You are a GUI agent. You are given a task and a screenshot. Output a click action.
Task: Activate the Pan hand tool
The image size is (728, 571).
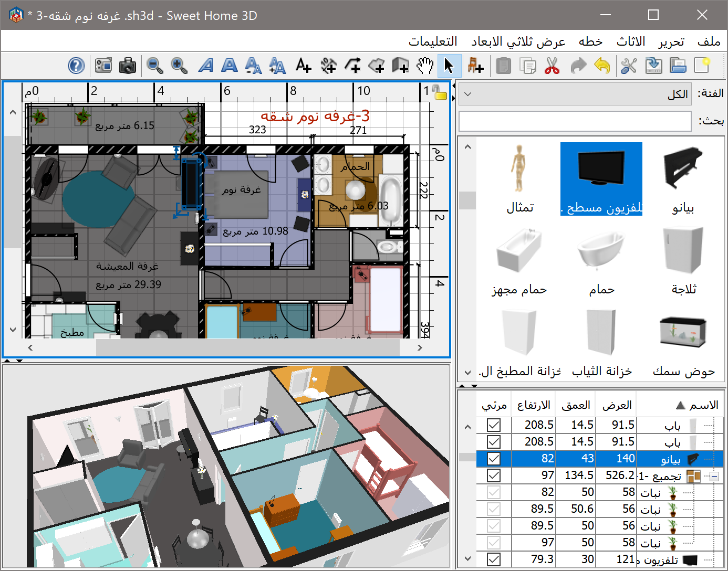coord(424,66)
